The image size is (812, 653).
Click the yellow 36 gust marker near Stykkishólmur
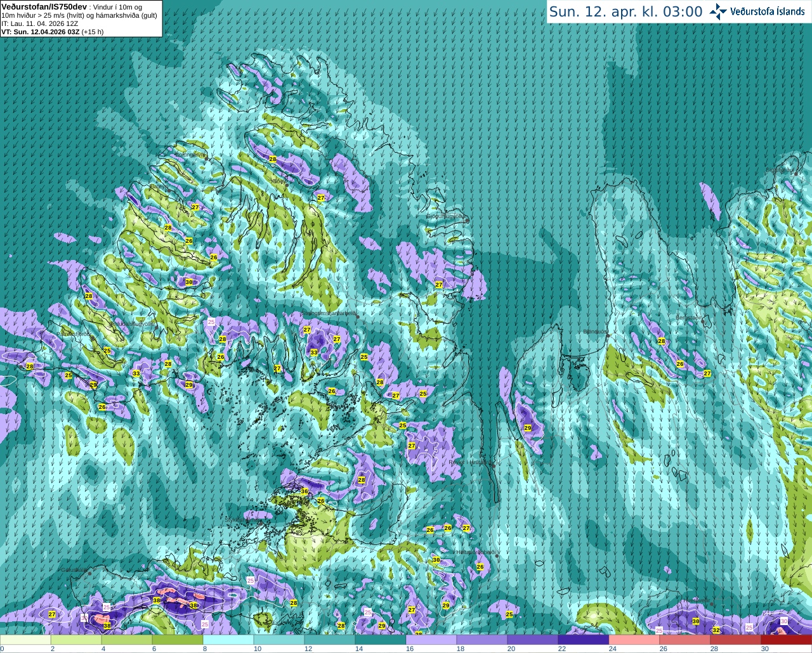coord(304,491)
